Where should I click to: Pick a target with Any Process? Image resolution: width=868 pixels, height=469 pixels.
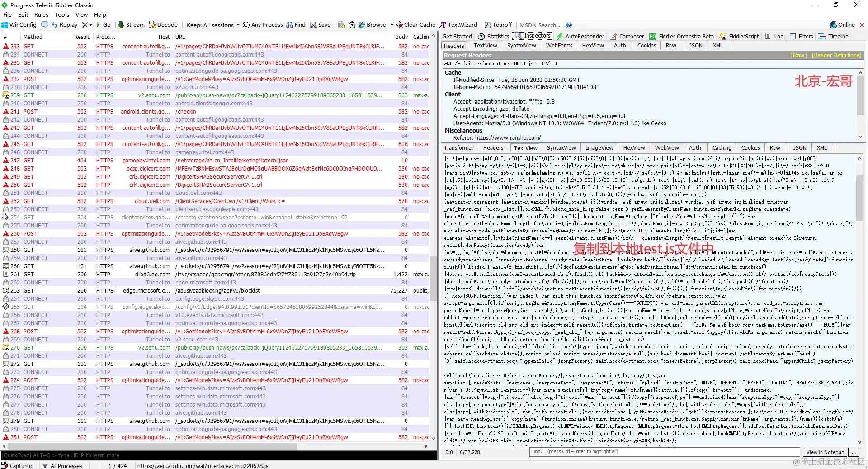263,25
